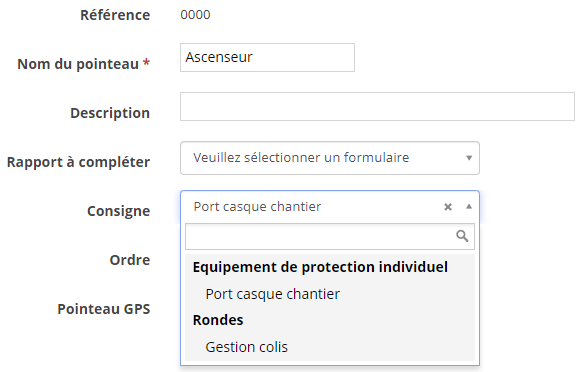Click the 'Nom du pointeau' label
The image size is (578, 372).
coord(84,64)
